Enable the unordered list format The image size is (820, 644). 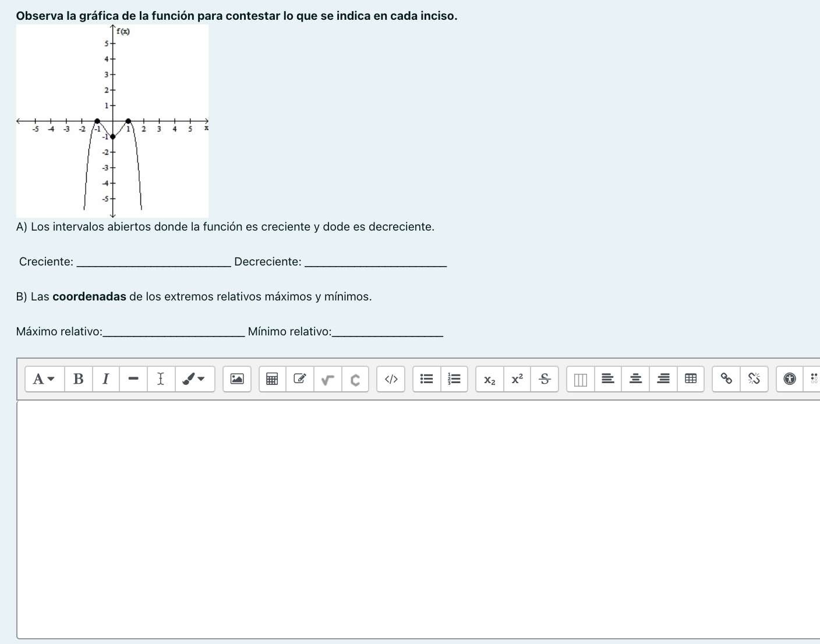coord(426,379)
